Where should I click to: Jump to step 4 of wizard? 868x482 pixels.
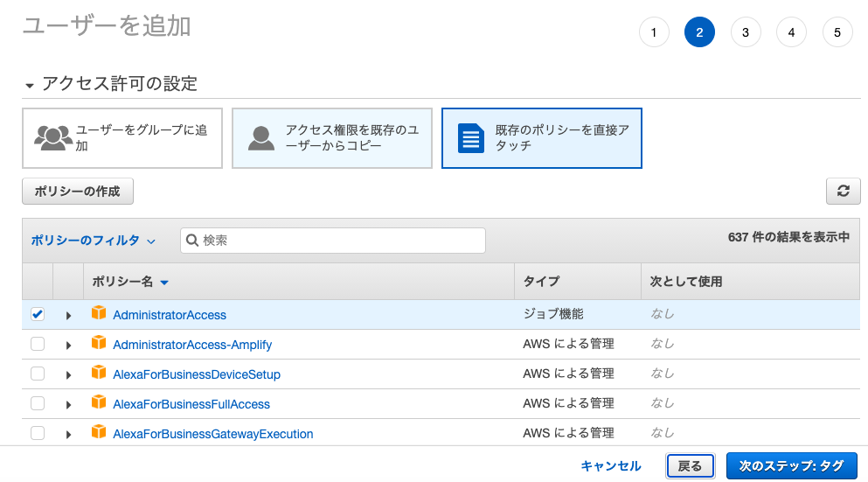coord(792,32)
